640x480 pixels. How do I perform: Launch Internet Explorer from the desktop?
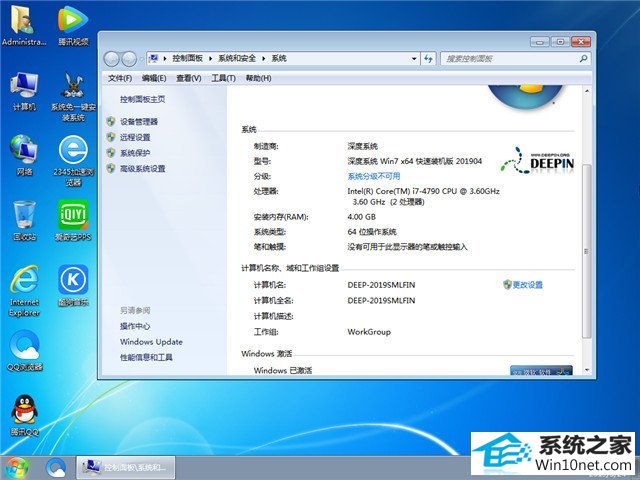tap(24, 282)
